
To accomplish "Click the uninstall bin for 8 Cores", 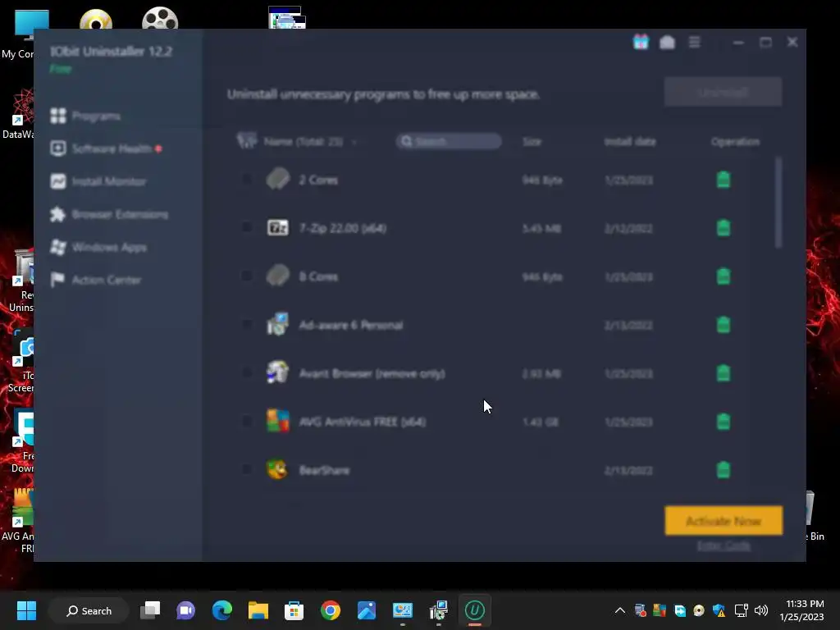I will pos(724,276).
